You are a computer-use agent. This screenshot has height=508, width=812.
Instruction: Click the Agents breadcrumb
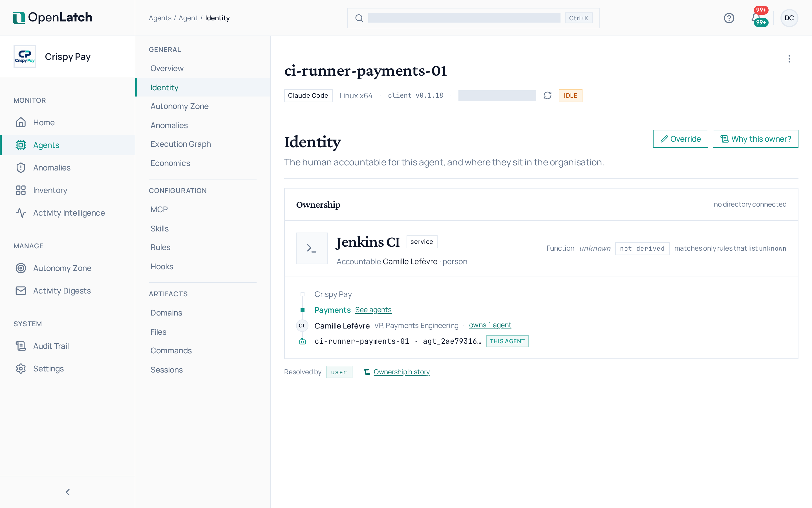point(160,18)
